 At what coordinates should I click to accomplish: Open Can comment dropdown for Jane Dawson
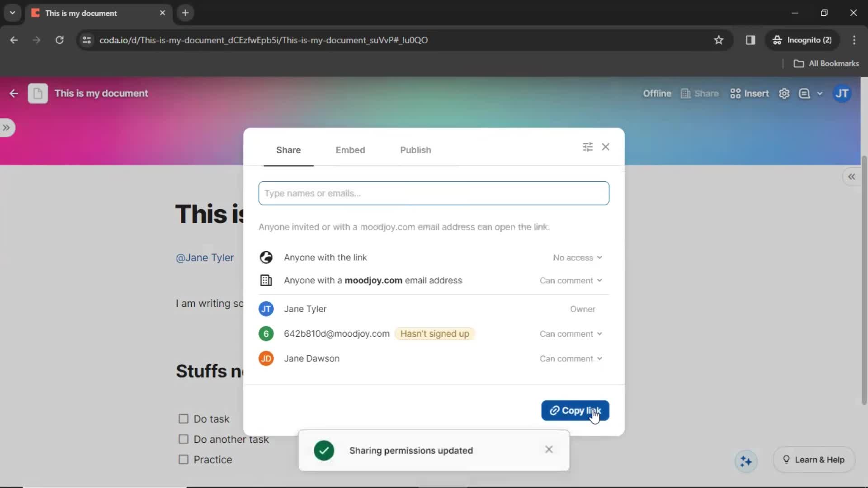click(571, 359)
